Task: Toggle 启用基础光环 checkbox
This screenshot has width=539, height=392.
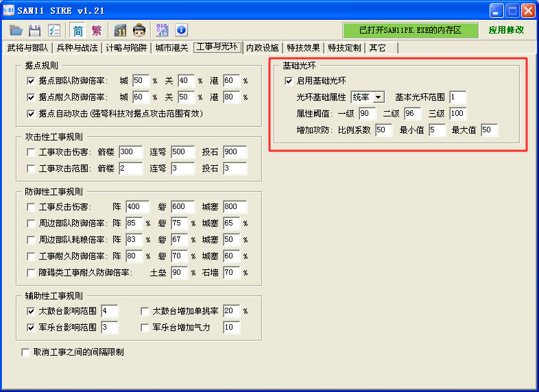Action: [289, 81]
